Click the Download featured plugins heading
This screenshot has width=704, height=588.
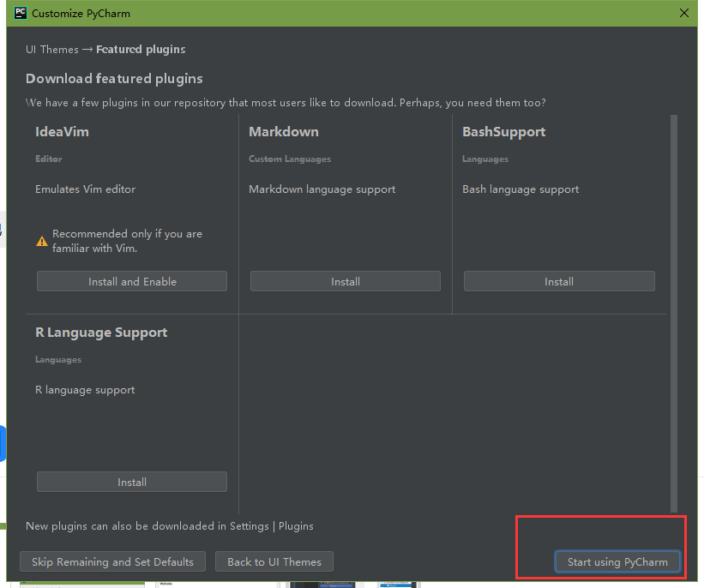(x=114, y=79)
